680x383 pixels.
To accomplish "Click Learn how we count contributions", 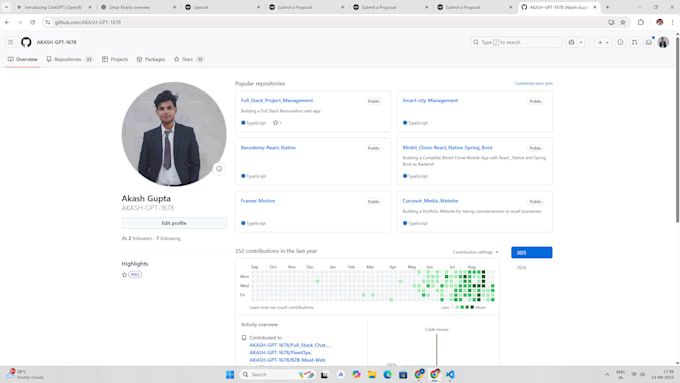I will (x=281, y=307).
